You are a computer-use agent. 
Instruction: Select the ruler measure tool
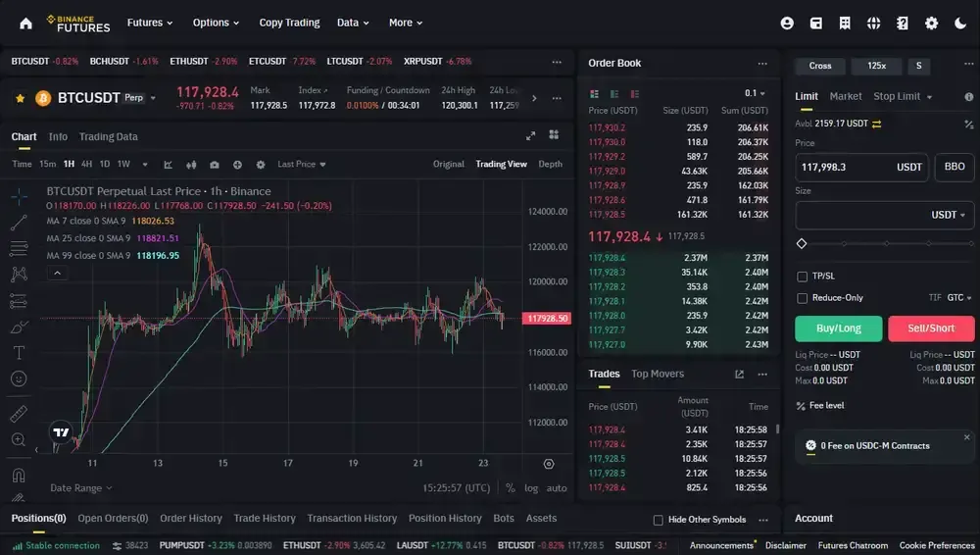[x=19, y=414]
